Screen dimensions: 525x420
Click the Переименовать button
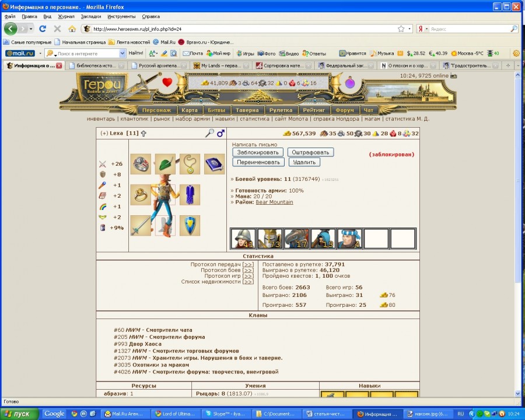[x=258, y=162]
